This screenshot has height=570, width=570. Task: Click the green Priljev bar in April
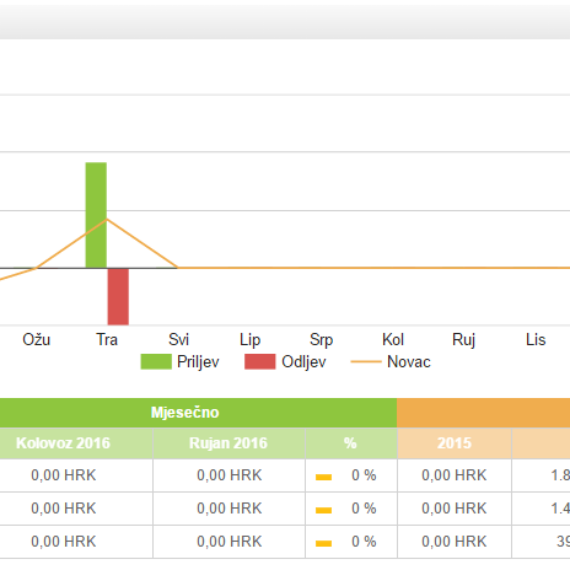point(96,215)
